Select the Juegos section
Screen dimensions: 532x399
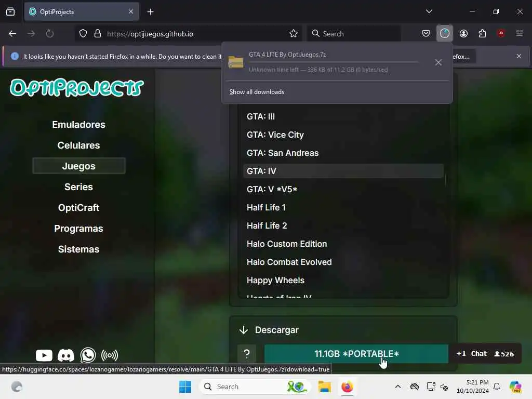(x=79, y=166)
